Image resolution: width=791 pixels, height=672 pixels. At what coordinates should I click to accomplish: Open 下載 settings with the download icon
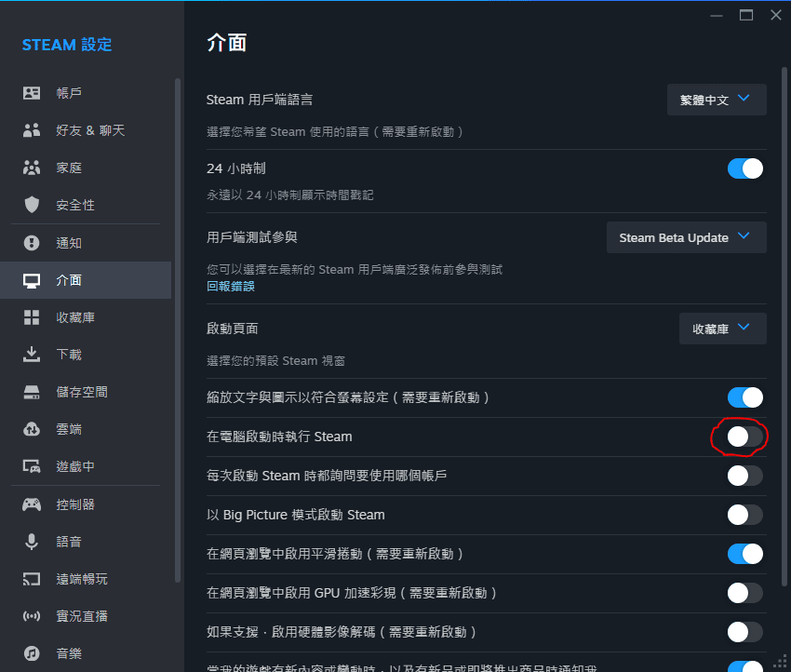pos(30,354)
